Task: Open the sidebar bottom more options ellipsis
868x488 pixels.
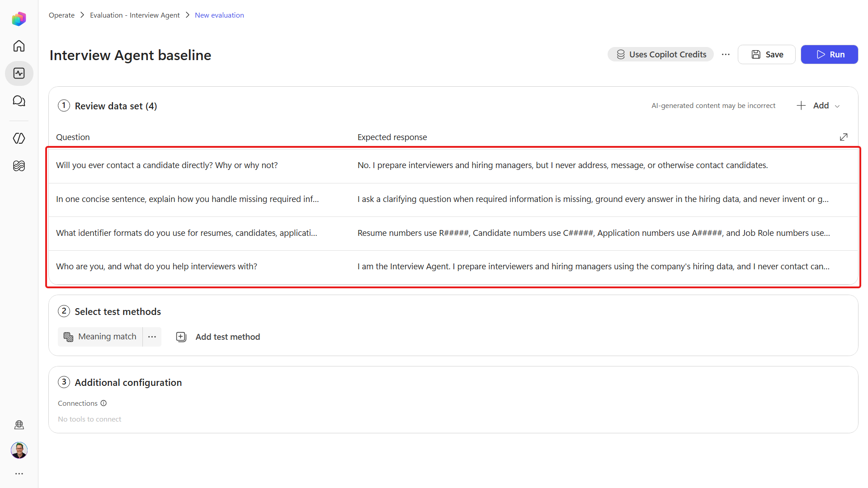Action: pyautogui.click(x=19, y=474)
